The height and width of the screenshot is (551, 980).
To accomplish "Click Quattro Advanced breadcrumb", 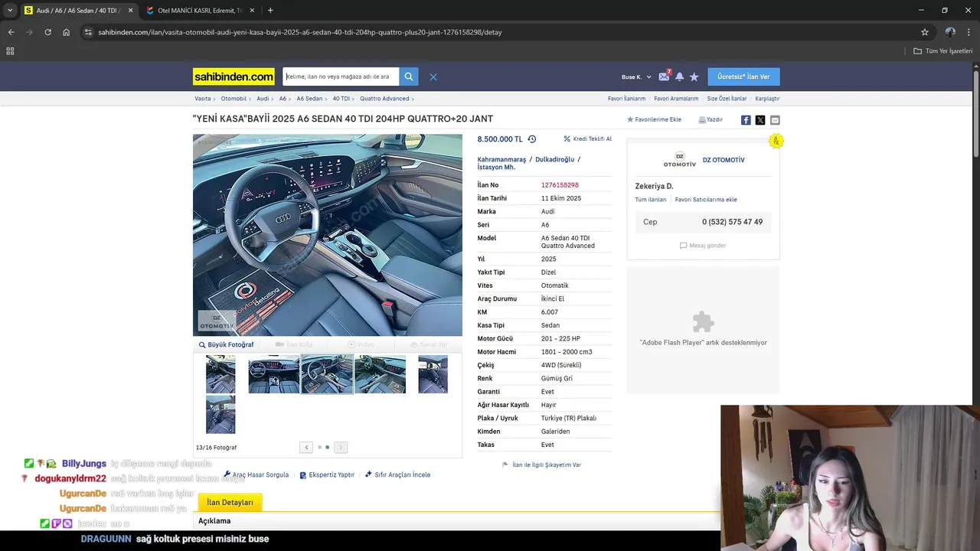I will pyautogui.click(x=384, y=99).
